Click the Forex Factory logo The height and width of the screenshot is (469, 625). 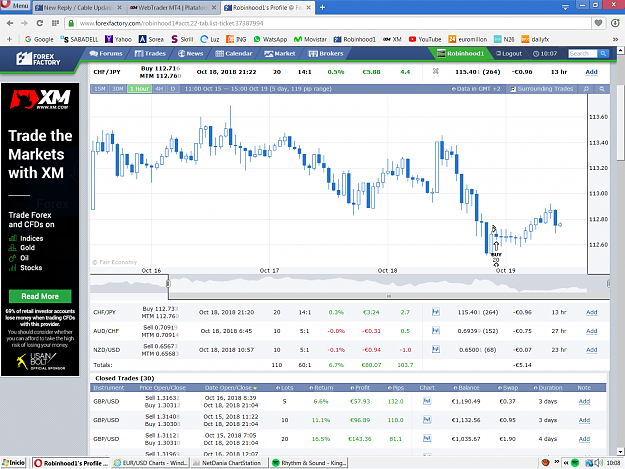39,59
